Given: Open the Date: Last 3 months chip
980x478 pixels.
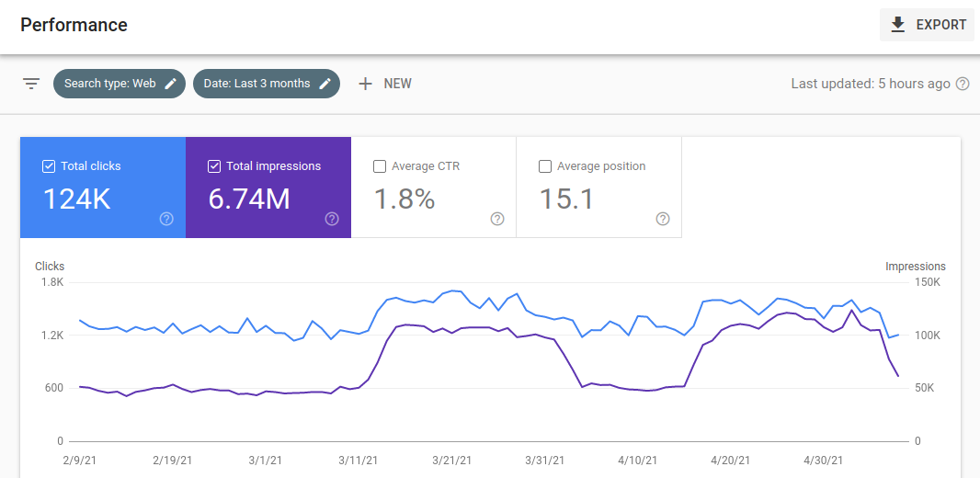Looking at the screenshot, I should pos(256,84).
